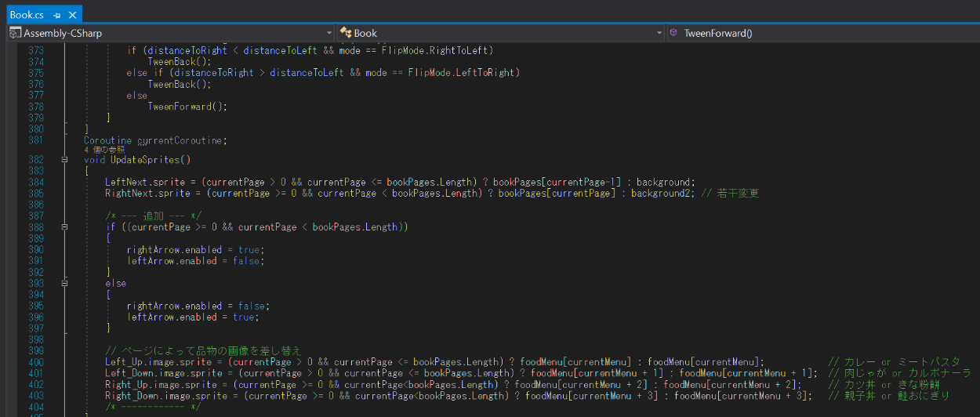980x417 pixels.
Task: Click the Assembly-CSharp project icon
Action: (x=15, y=33)
